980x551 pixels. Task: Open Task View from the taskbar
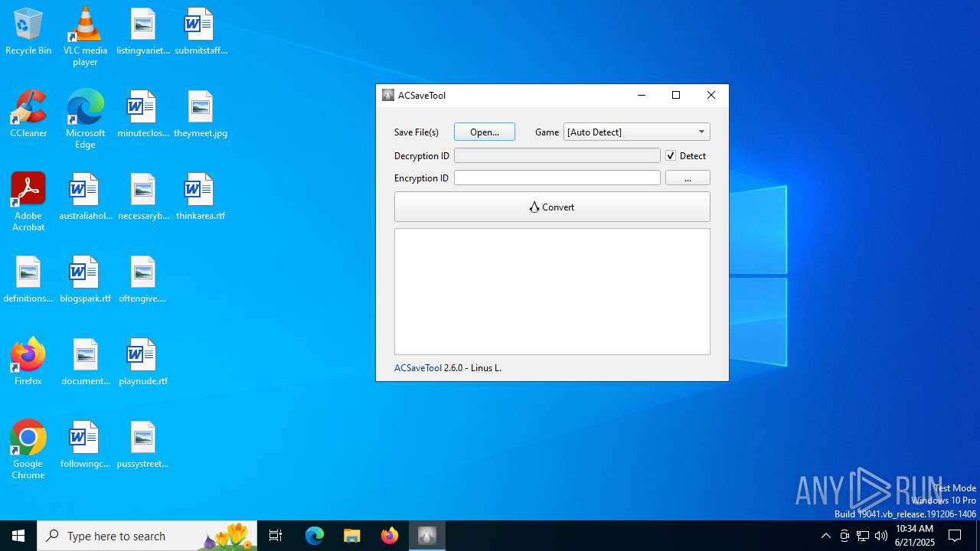[x=276, y=536]
